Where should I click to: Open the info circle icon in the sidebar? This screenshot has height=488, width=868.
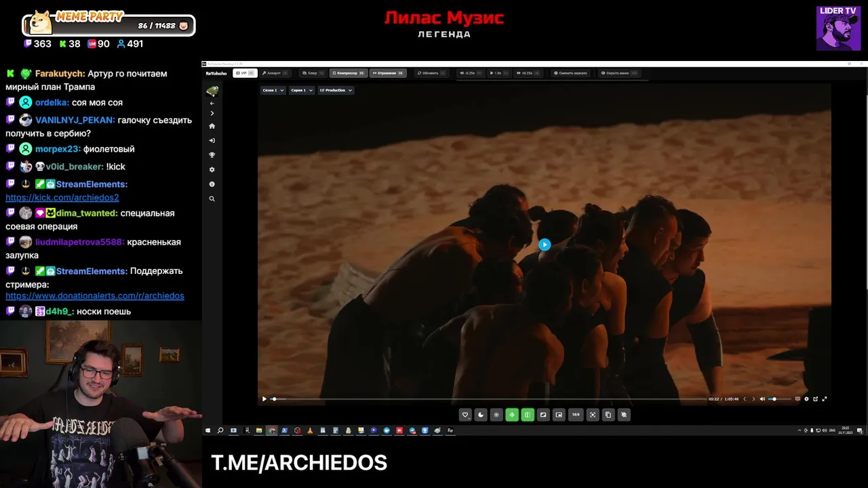212,184
